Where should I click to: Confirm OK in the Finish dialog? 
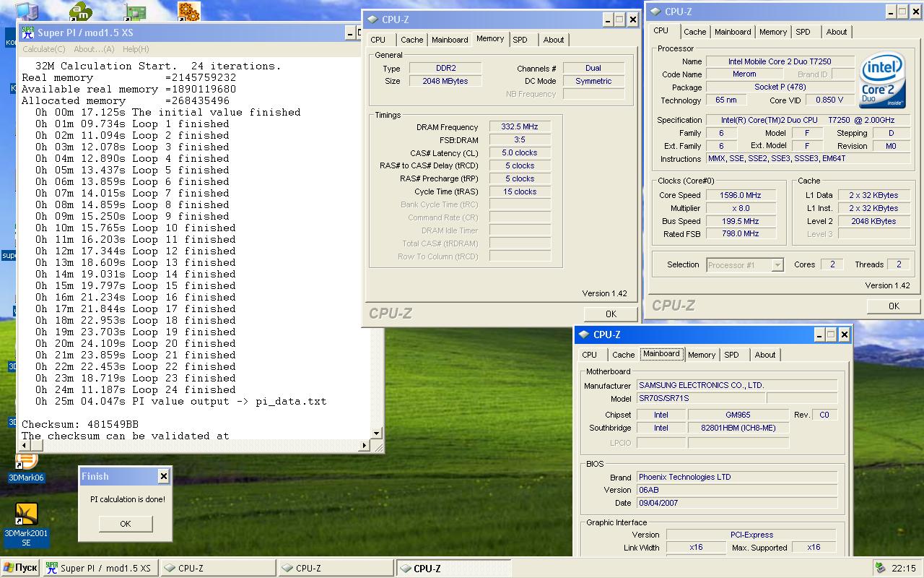click(x=126, y=524)
